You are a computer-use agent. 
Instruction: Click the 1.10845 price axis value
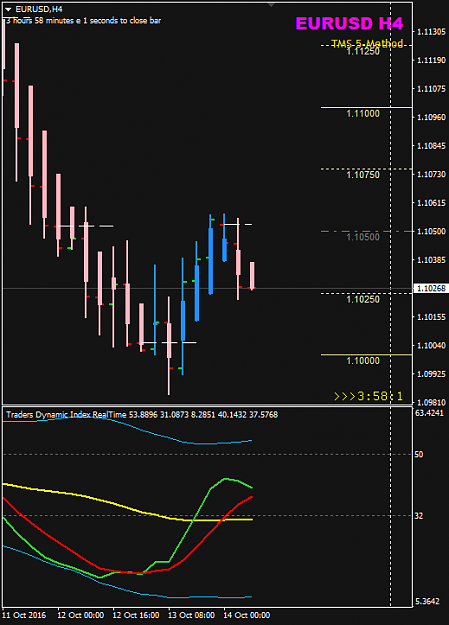[431, 146]
